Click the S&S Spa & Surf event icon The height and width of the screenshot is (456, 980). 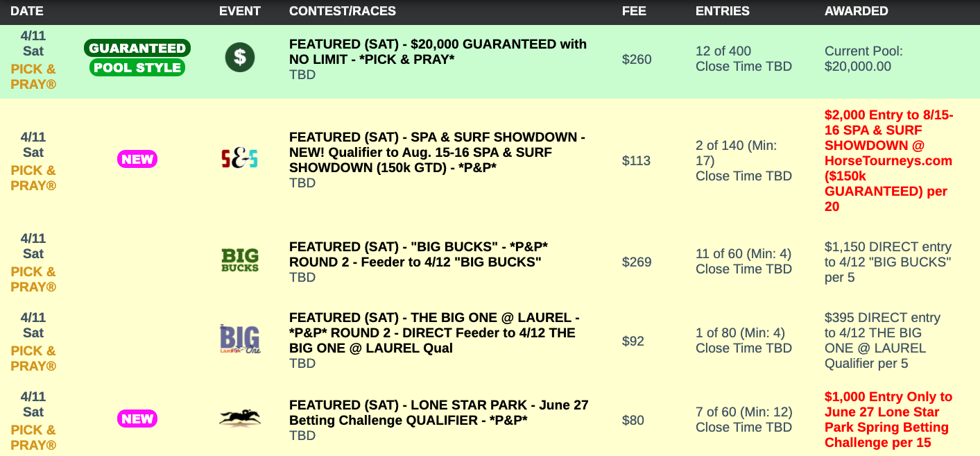click(239, 160)
